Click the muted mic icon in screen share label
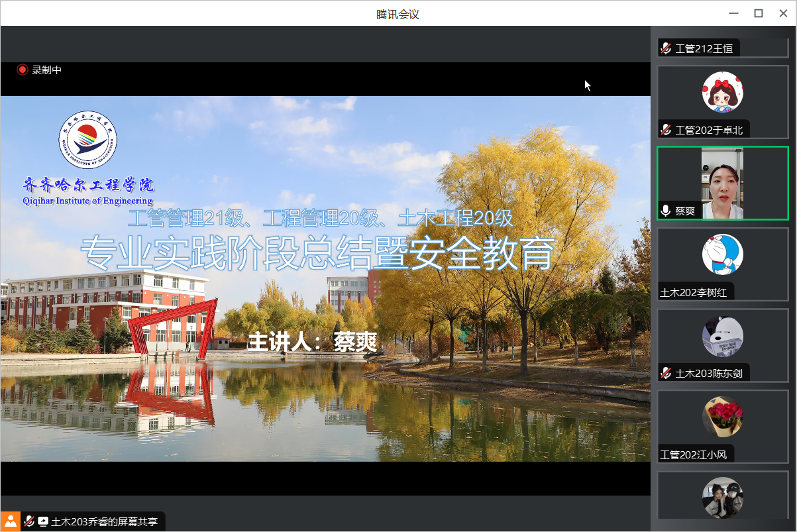 point(29,521)
